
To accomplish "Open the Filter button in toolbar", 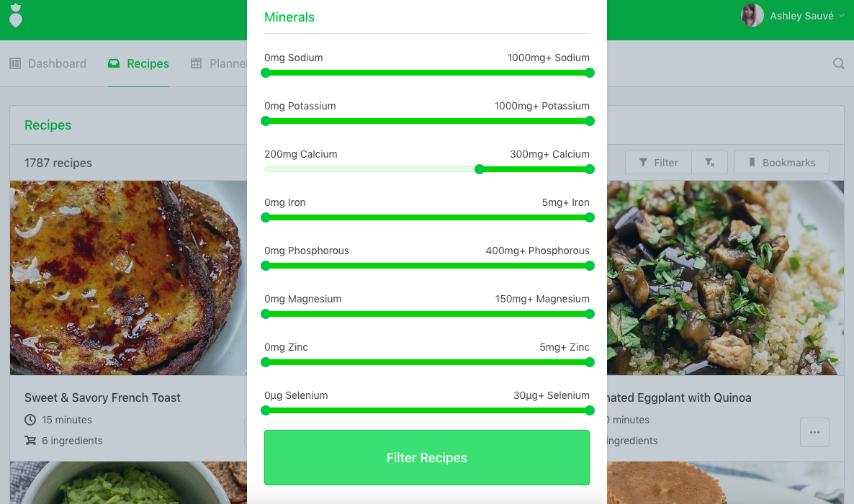I will point(658,163).
